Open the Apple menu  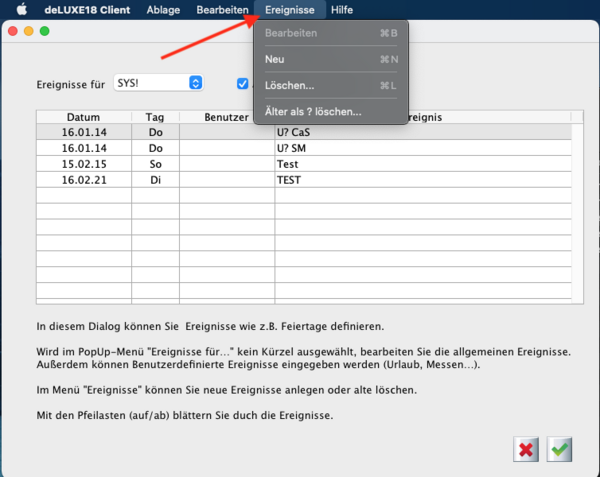click(21, 9)
